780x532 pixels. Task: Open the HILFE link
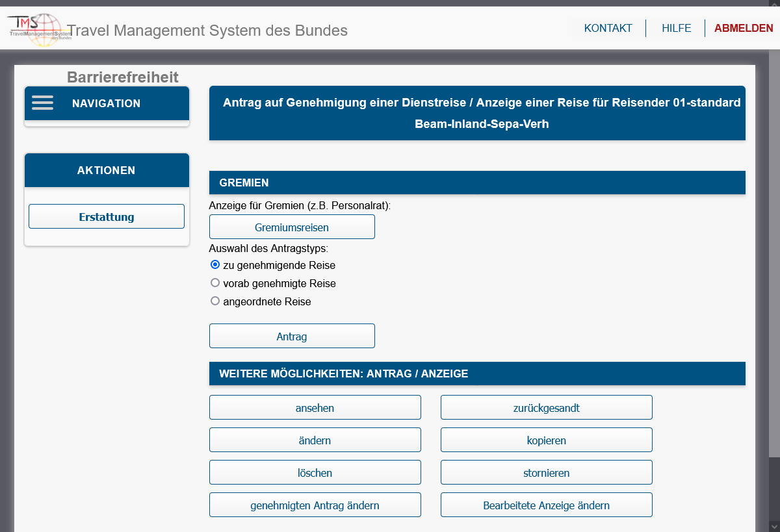pos(676,28)
